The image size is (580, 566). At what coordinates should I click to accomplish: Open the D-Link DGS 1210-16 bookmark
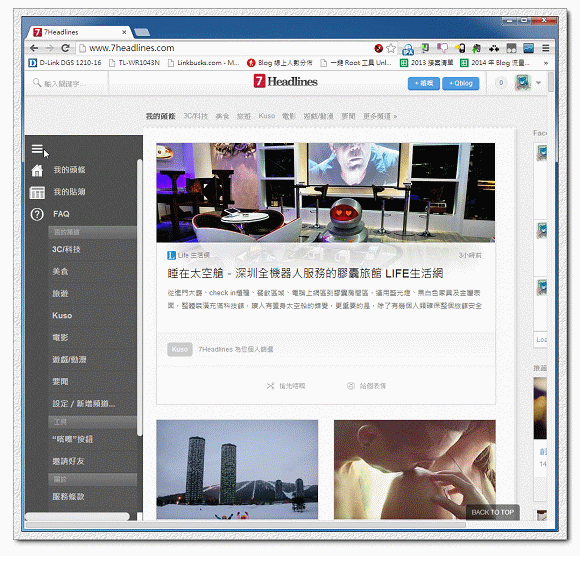65,63
